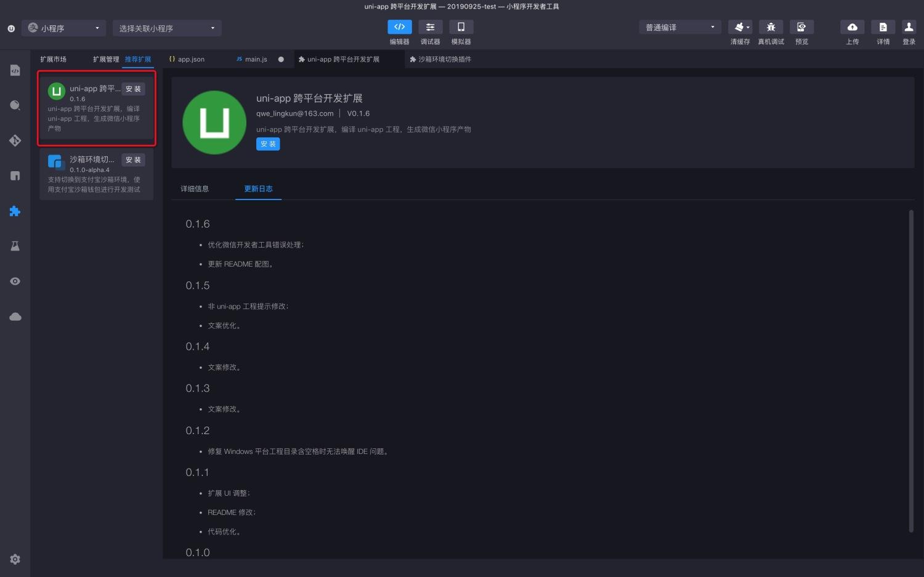The width and height of the screenshot is (924, 577).
Task: Click the round logo in the top-left corner
Action: point(11,28)
